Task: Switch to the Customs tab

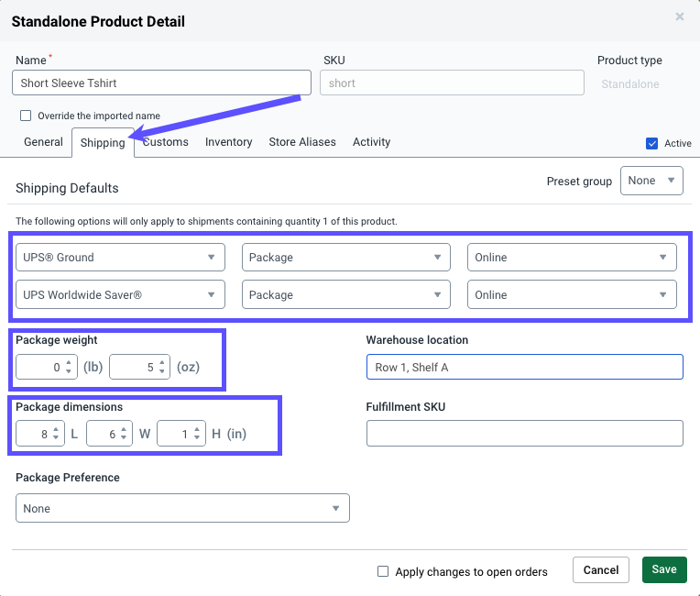Action: 166,142
